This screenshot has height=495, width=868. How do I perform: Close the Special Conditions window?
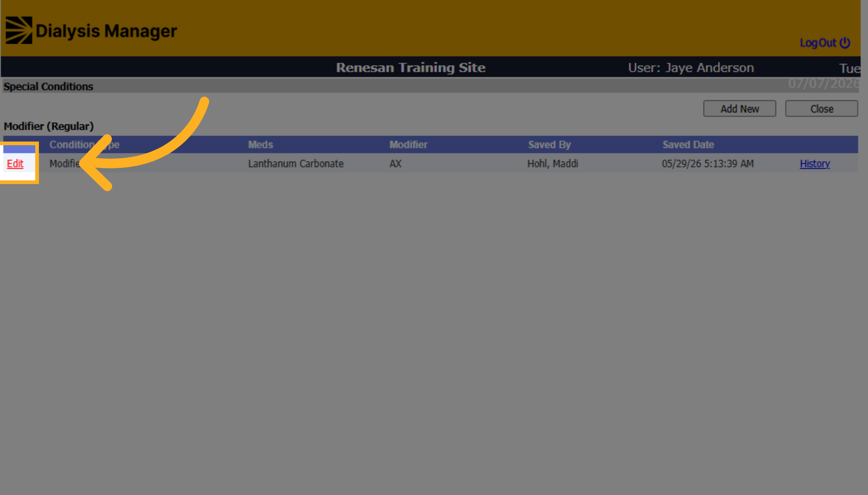[821, 109]
